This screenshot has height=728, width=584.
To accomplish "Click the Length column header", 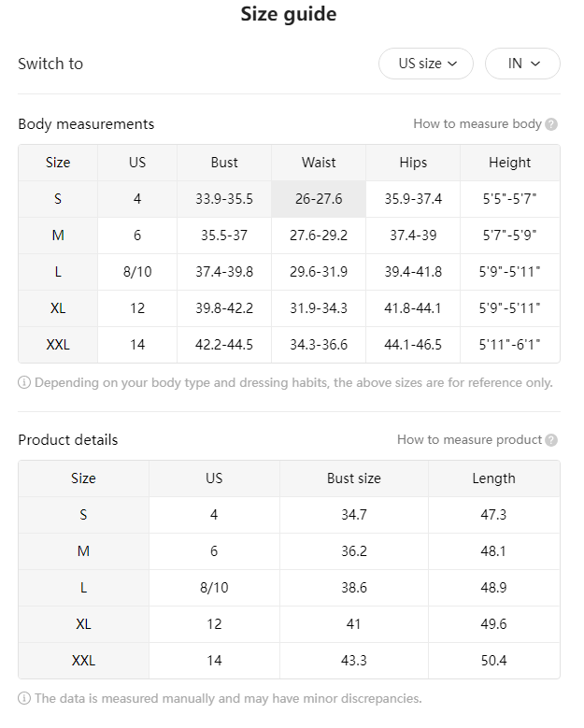I will 494,478.
